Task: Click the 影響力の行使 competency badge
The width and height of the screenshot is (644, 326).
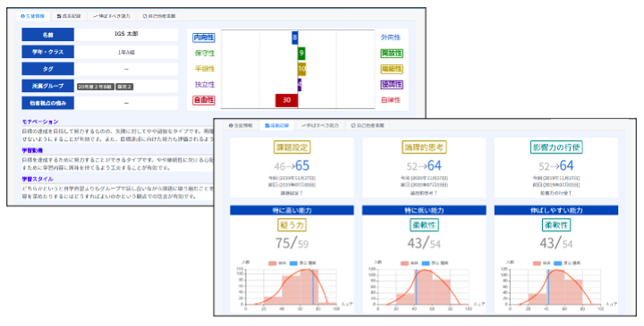Action: point(556,147)
